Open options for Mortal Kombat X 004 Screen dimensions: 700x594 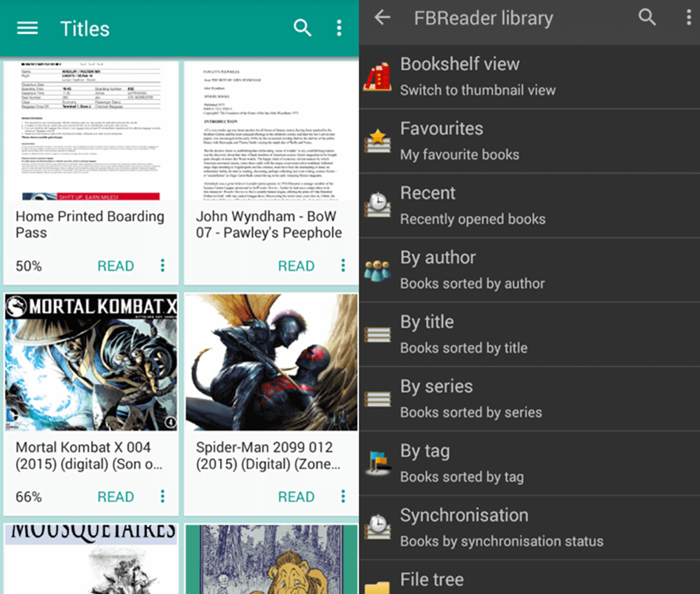[x=162, y=497]
